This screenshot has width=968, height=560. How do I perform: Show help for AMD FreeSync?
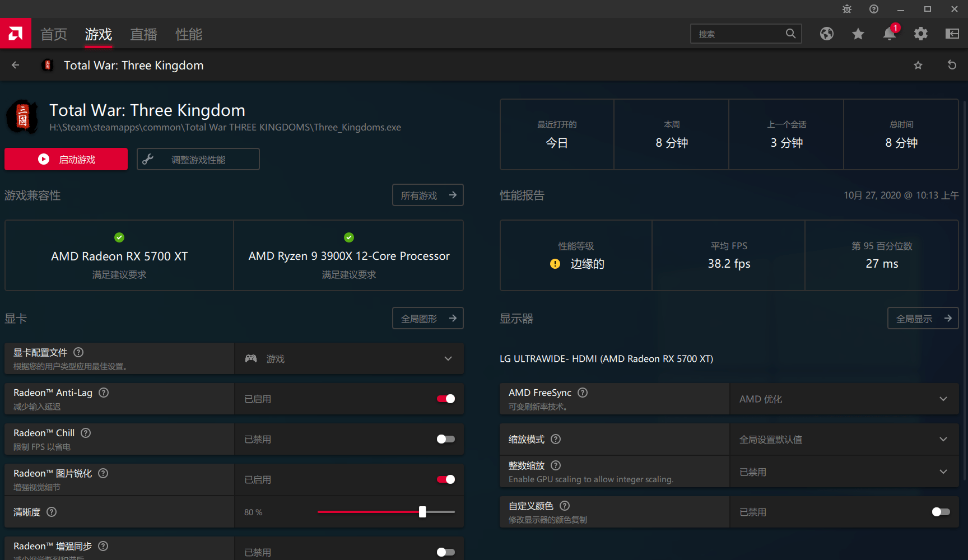coord(583,393)
